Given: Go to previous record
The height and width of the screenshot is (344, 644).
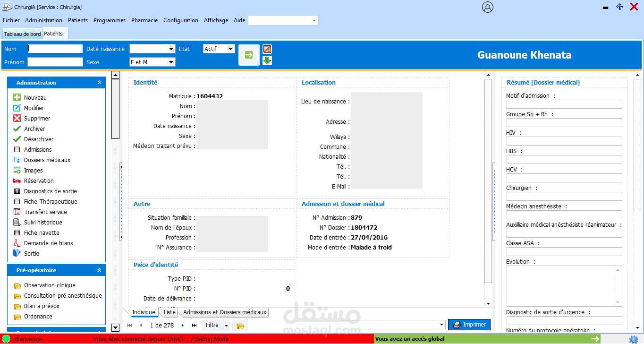Looking at the screenshot, I should tap(141, 325).
